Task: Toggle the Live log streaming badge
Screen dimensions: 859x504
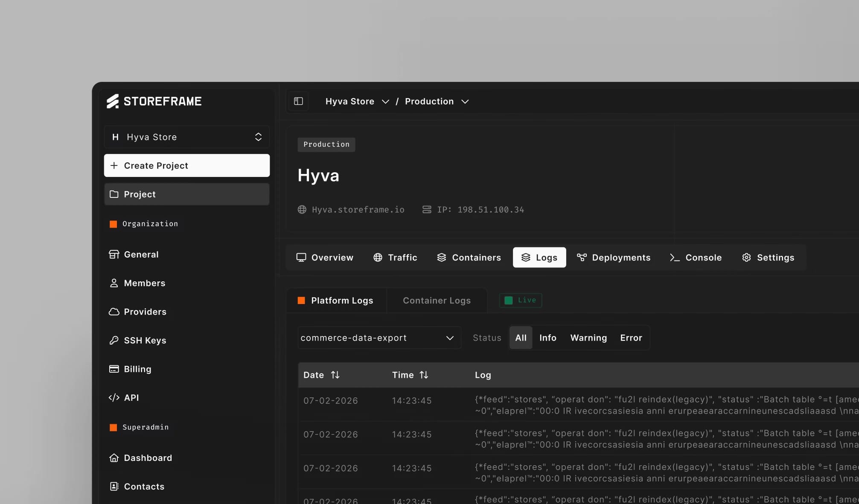Action: point(521,300)
